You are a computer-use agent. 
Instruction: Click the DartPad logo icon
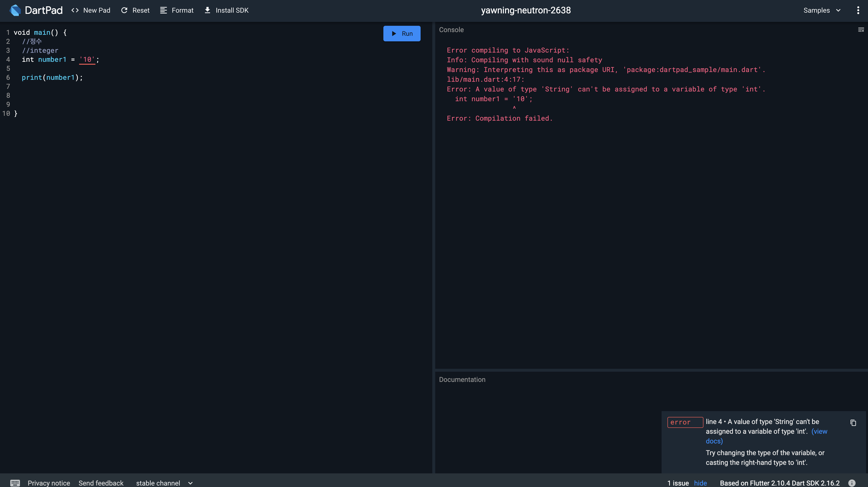pyautogui.click(x=15, y=10)
